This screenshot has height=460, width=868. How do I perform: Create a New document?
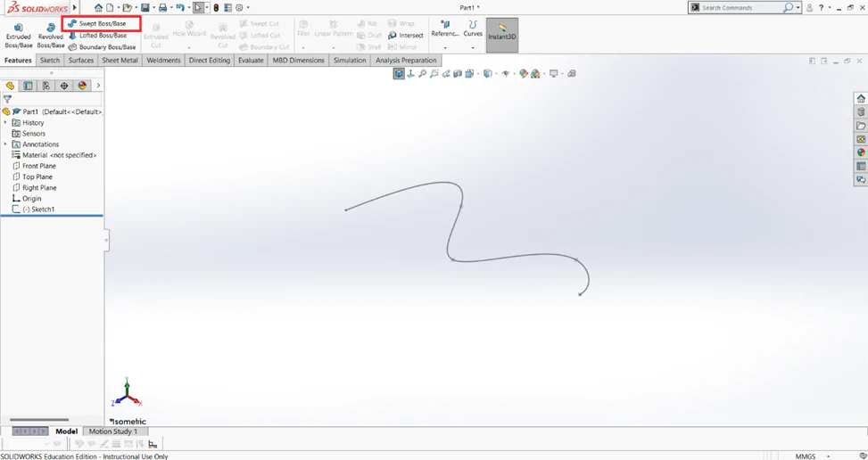pos(110,8)
